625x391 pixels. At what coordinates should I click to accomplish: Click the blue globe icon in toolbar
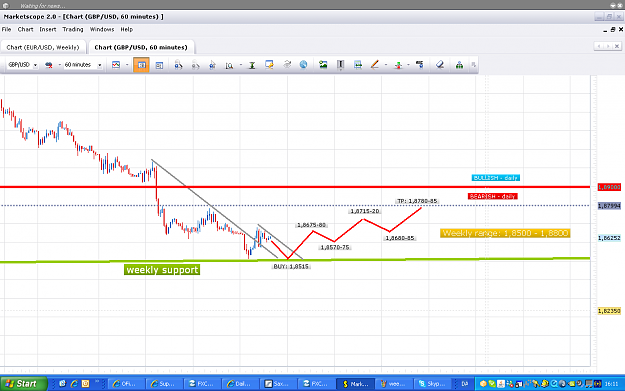303,65
